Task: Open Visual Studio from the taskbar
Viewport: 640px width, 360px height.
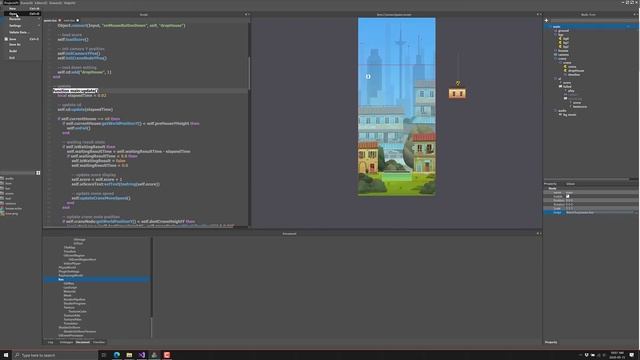Action: (x=142, y=355)
